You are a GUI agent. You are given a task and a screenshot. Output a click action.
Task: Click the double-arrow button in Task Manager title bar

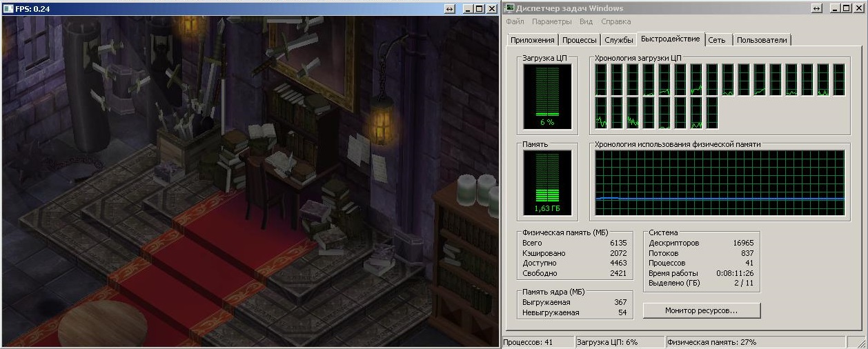[817, 8]
